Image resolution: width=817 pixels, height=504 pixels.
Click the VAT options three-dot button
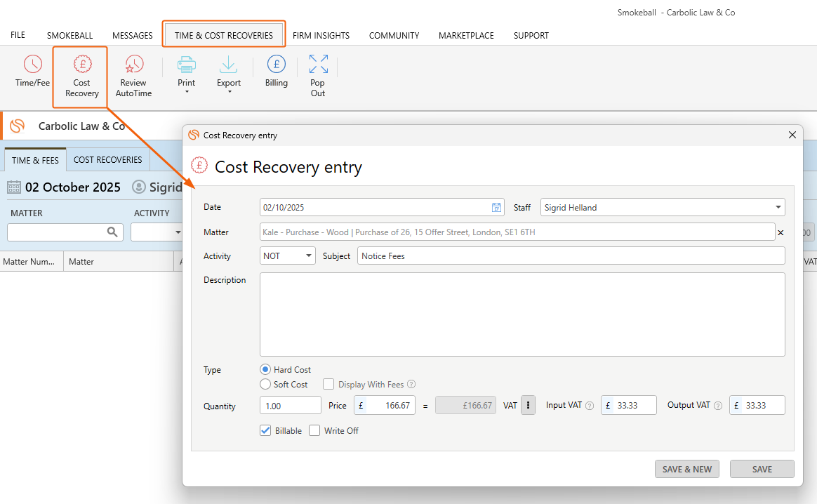[529, 406]
